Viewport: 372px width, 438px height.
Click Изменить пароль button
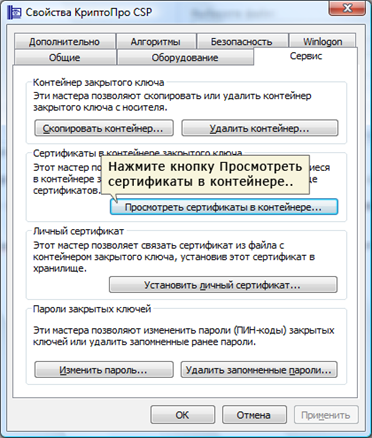(104, 370)
